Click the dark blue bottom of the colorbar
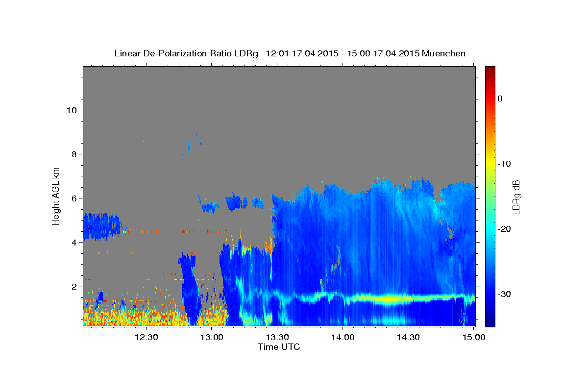The image size is (588, 392). (490, 322)
